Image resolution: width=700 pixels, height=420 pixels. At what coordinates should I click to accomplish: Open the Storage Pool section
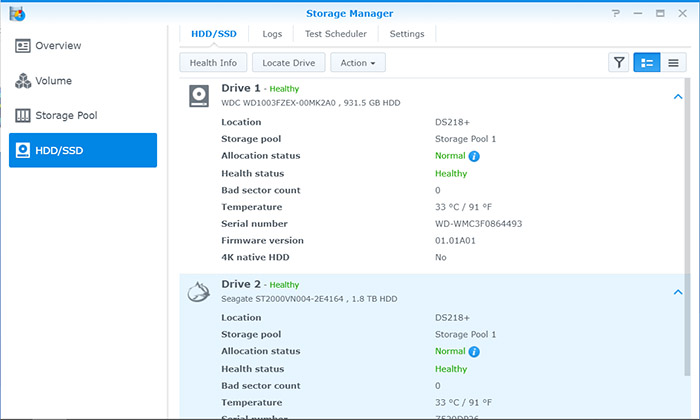point(83,116)
